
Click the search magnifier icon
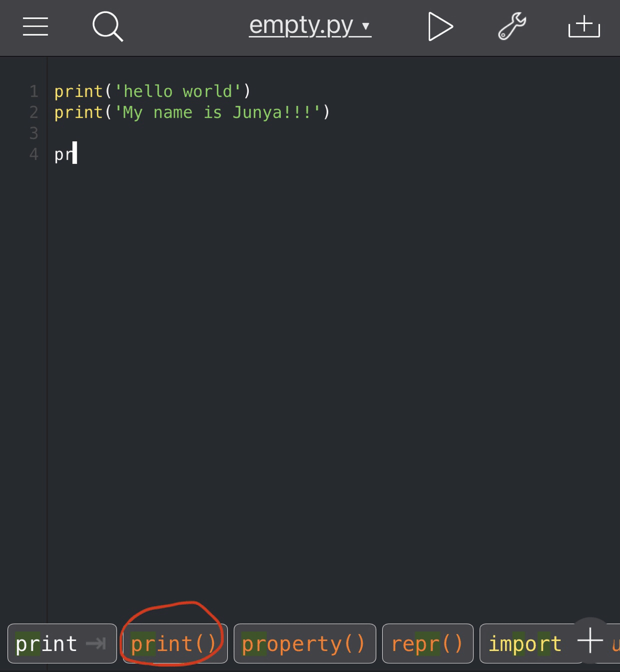click(107, 26)
